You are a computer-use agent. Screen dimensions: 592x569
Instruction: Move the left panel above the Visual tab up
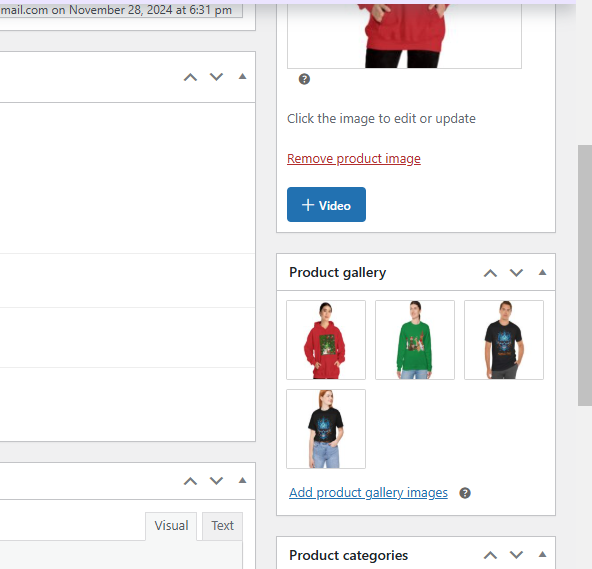(190, 481)
